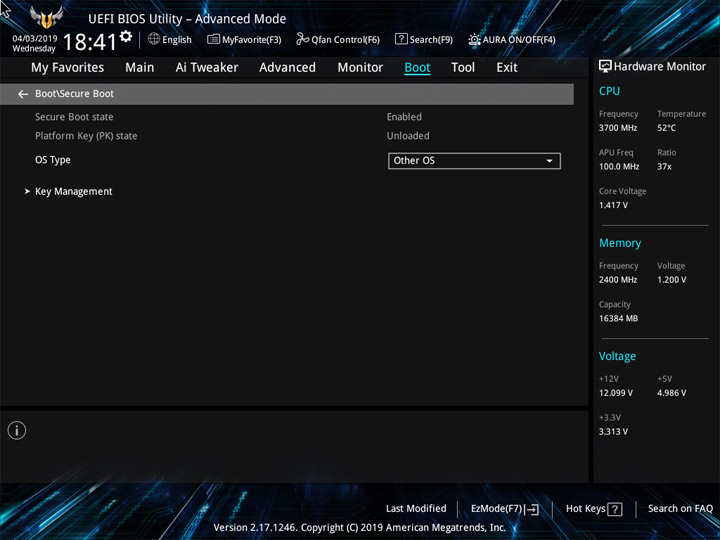Click the AURA light bulb icon

click(474, 39)
